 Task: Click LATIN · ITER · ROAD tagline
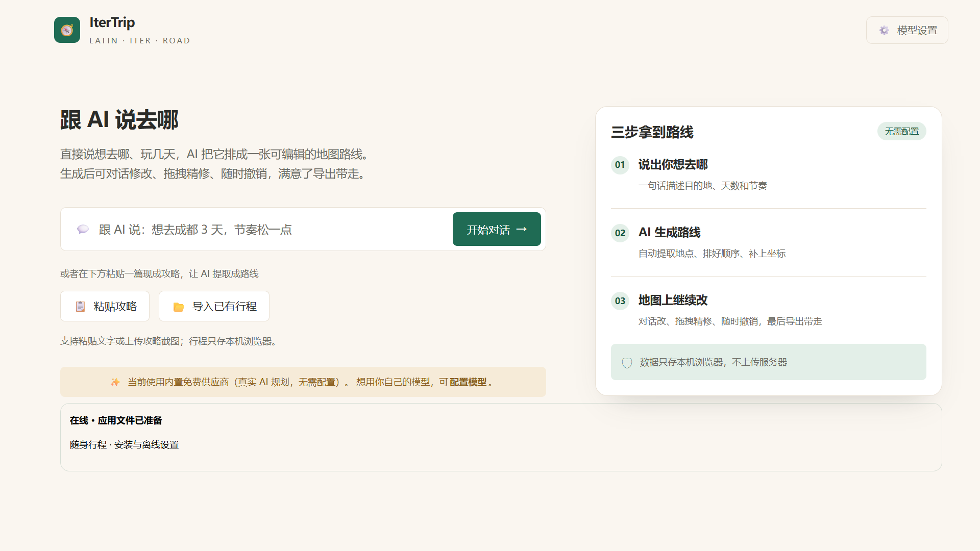pos(140,41)
